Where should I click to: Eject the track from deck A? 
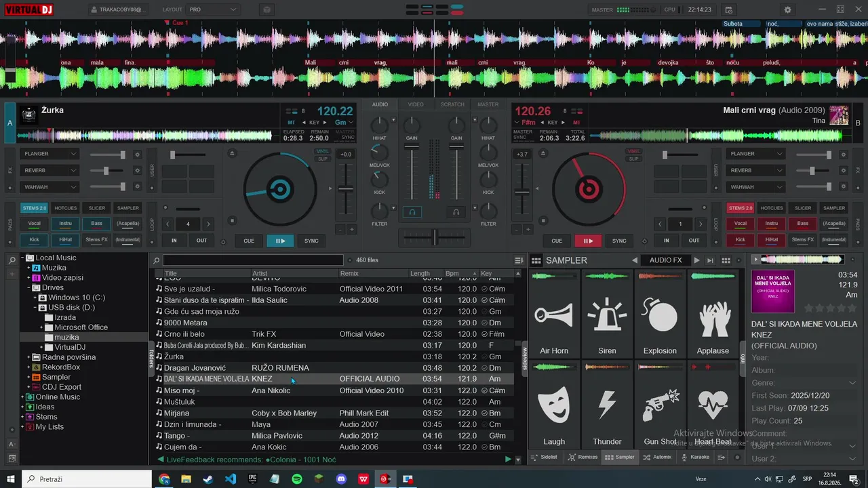[232, 153]
